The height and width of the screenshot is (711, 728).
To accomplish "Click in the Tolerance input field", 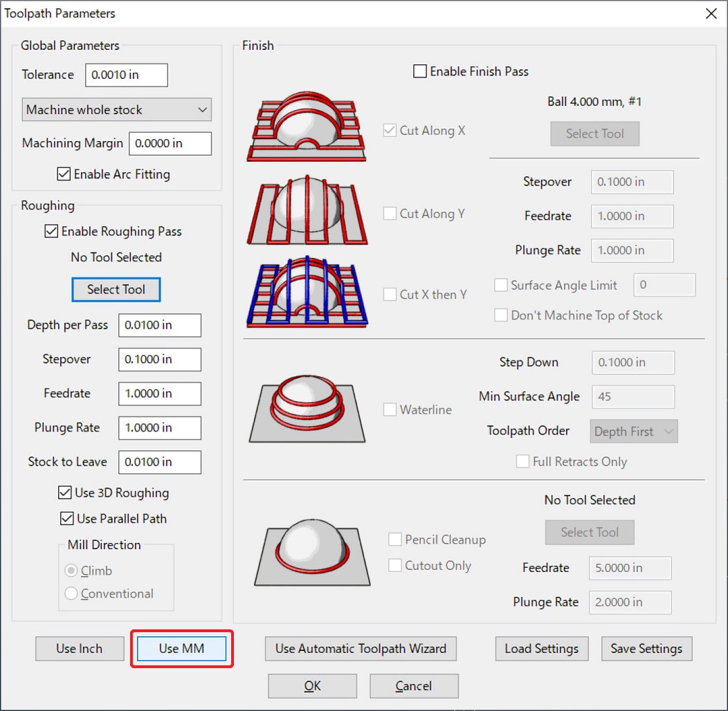I will tap(126, 75).
